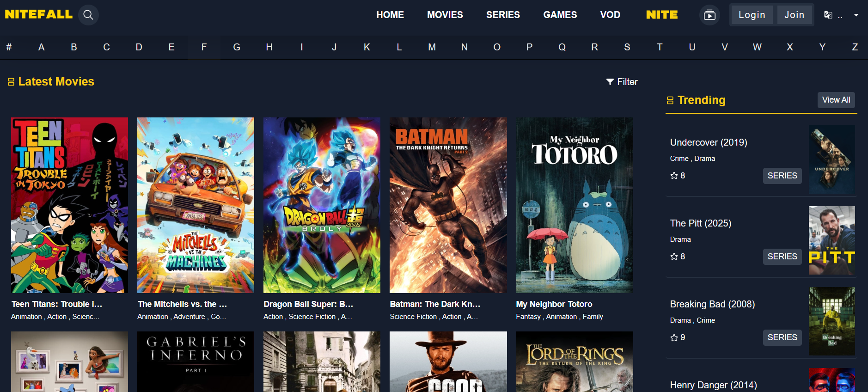The height and width of the screenshot is (392, 868).
Task: Click the Login button
Action: (x=752, y=15)
